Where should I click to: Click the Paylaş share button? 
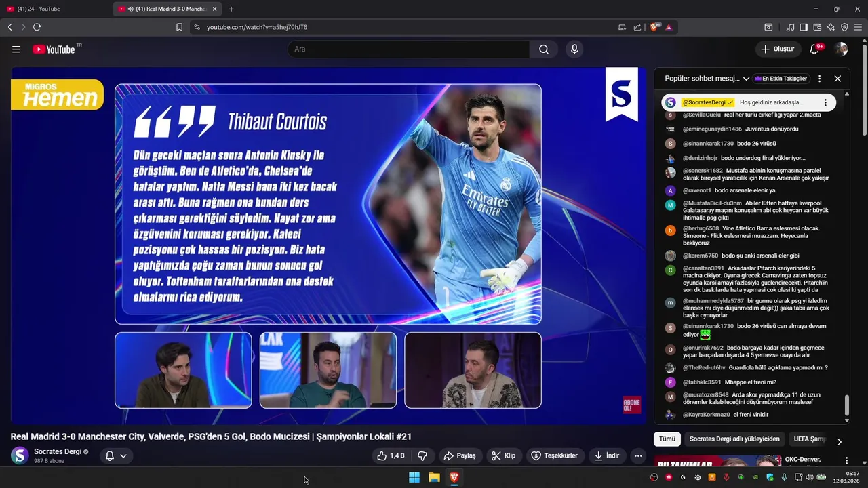[x=460, y=455]
